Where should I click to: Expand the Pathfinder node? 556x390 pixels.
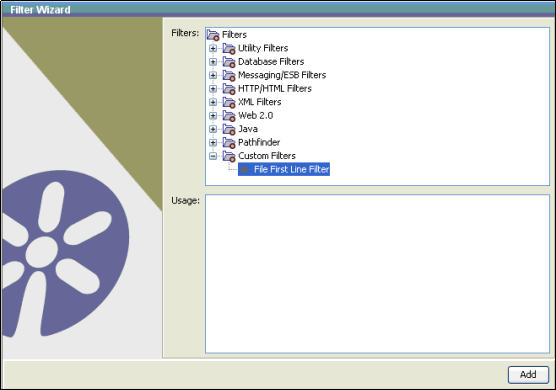(x=213, y=143)
